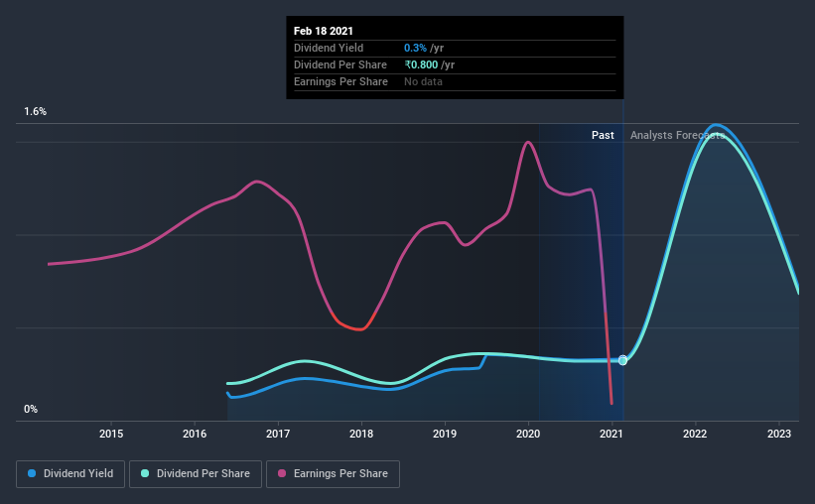Click the Feb 18 2021 data point marker
815x504 pixels.
(622, 360)
